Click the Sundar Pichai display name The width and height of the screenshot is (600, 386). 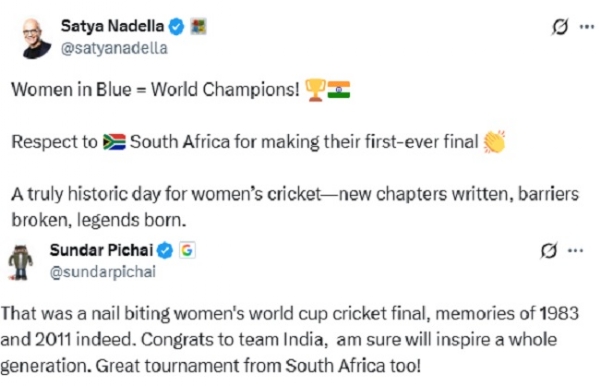(101, 250)
